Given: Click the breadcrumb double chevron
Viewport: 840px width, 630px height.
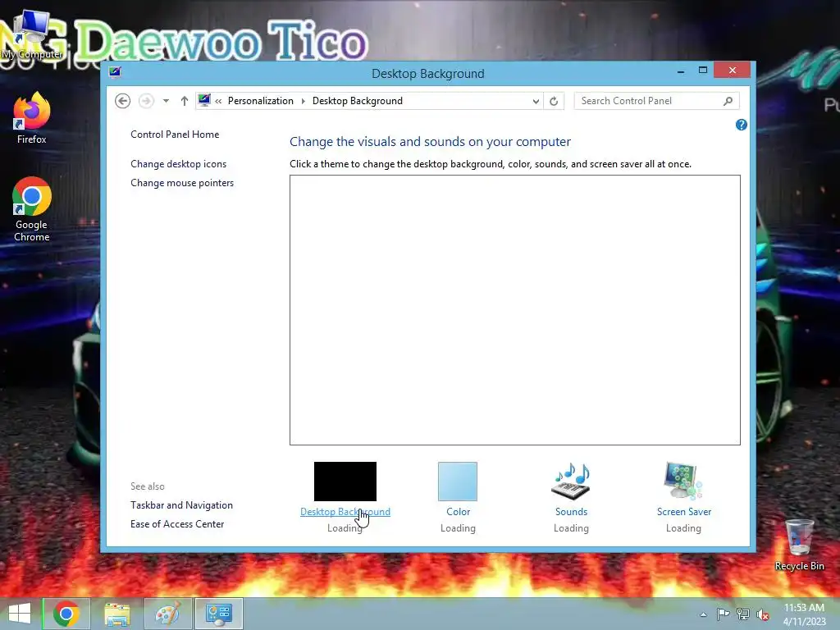Looking at the screenshot, I should pyautogui.click(x=218, y=101).
